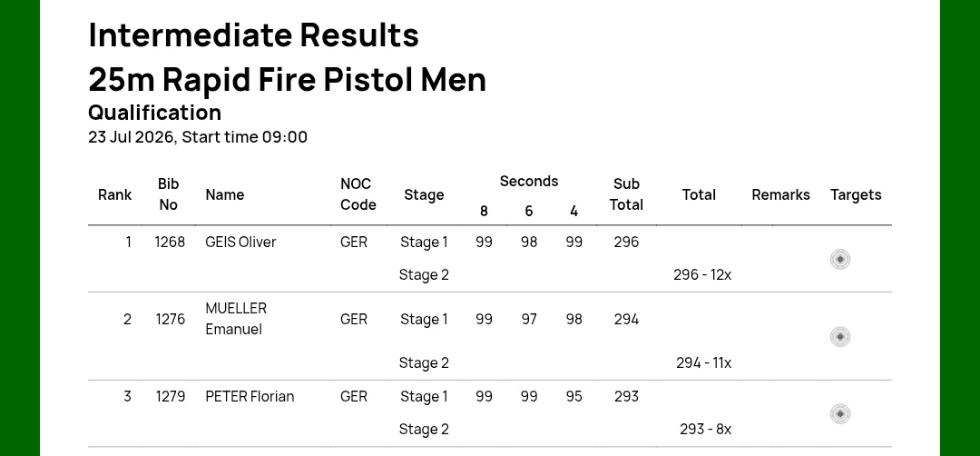Click bib number 1268

pyautogui.click(x=170, y=242)
